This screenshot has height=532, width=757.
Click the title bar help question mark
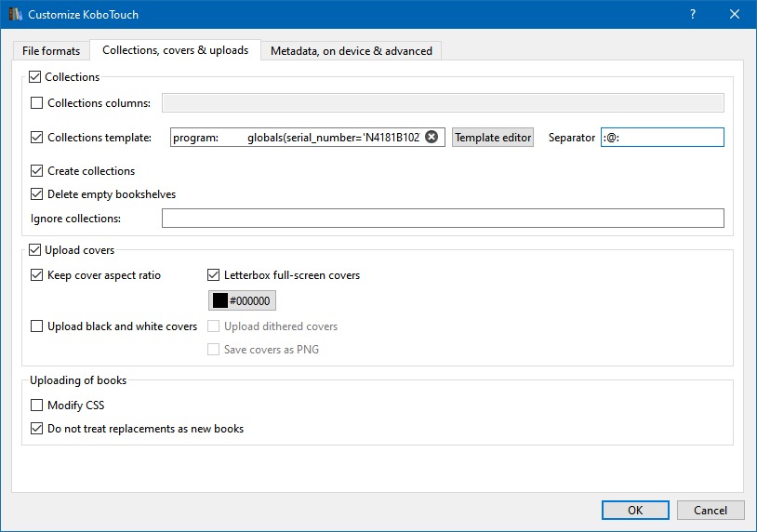click(x=692, y=15)
